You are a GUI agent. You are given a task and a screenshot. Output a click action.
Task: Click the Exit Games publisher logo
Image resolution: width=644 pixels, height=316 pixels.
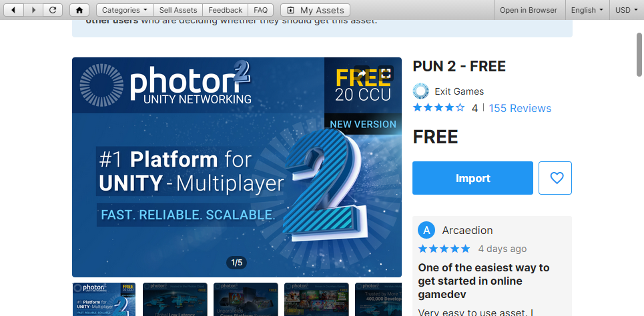point(420,91)
